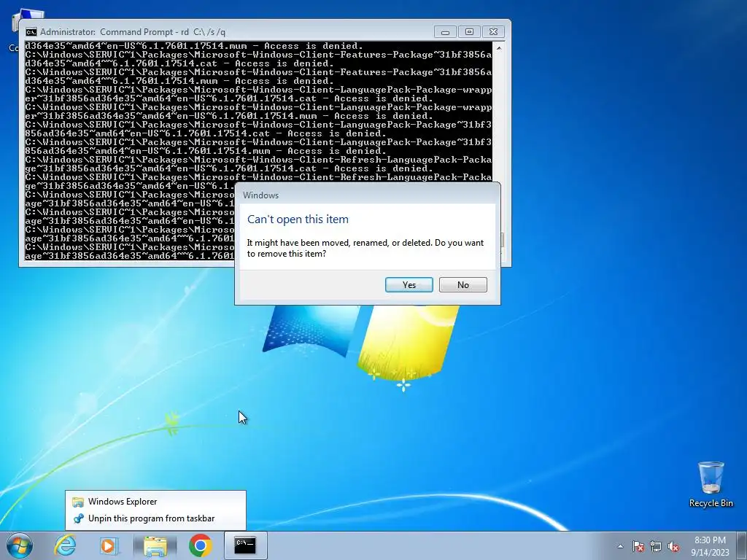Show hidden tray icons arrow
This screenshot has width=747, height=560.
coord(620,546)
